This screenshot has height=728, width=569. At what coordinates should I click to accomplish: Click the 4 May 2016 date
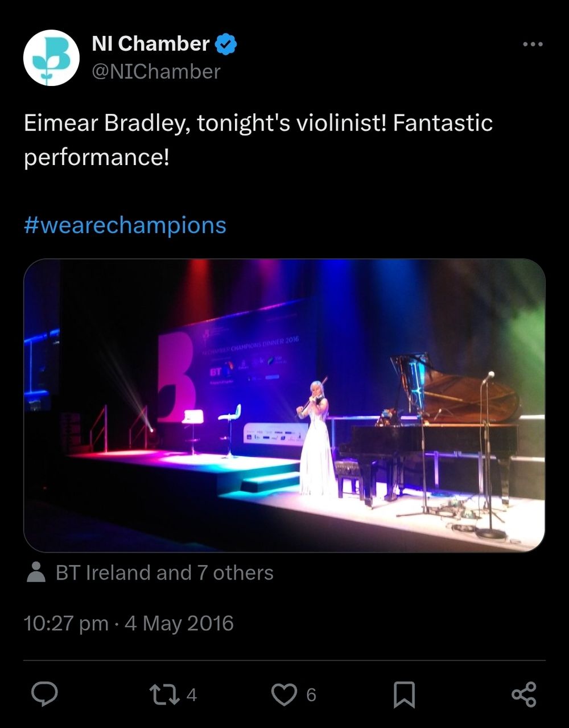click(x=179, y=623)
